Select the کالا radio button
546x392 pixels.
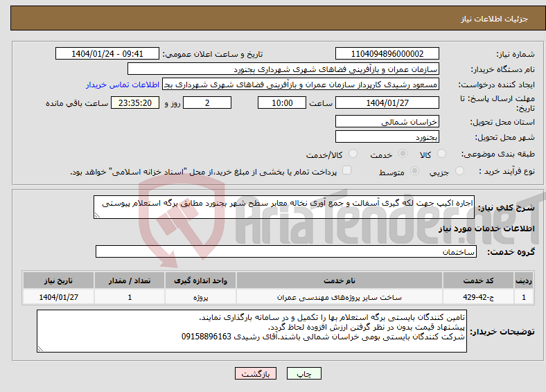pos(441,154)
